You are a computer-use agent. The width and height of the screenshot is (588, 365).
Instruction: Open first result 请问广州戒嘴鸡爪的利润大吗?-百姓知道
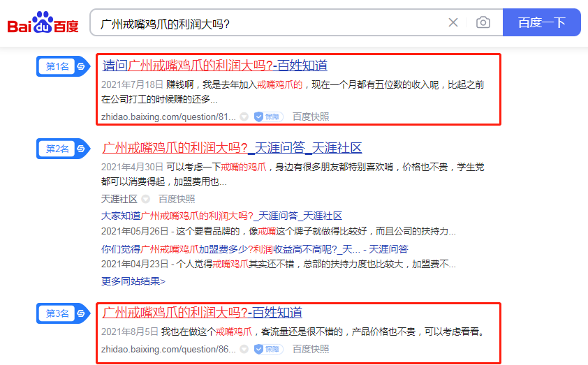(x=215, y=66)
